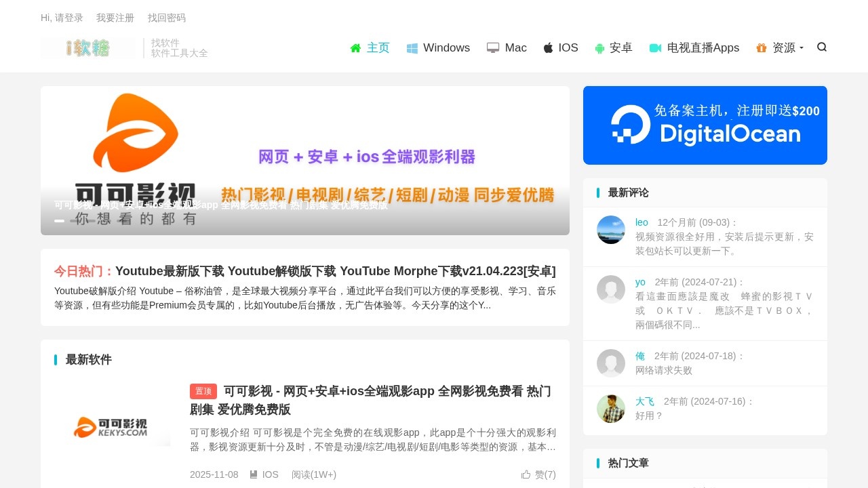Screen dimensions: 868x488
Task: Click the 找软件 软件工具大全 slogan
Action: [x=179, y=48]
